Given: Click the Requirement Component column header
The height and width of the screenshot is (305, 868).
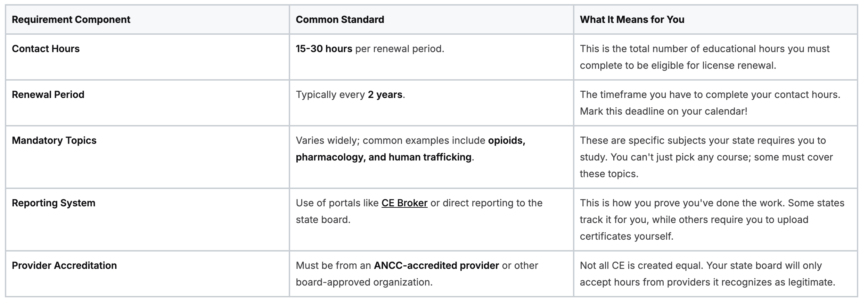Looking at the screenshot, I should (x=71, y=19).
